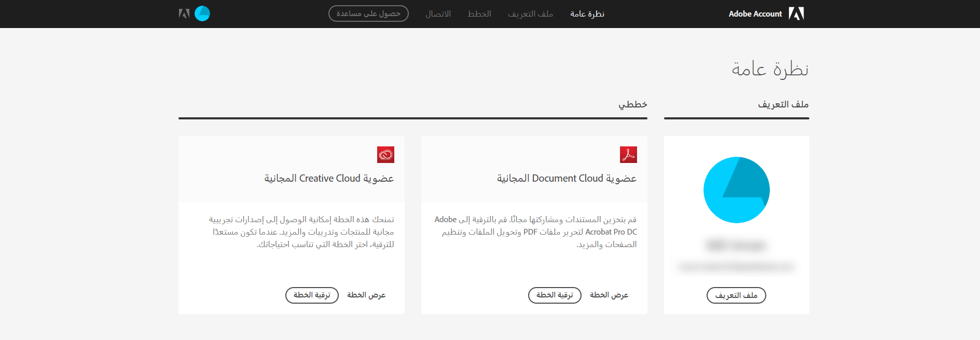980x340 pixels.
Task: Upgrade the Creative Cloud plan
Action: coord(312,295)
